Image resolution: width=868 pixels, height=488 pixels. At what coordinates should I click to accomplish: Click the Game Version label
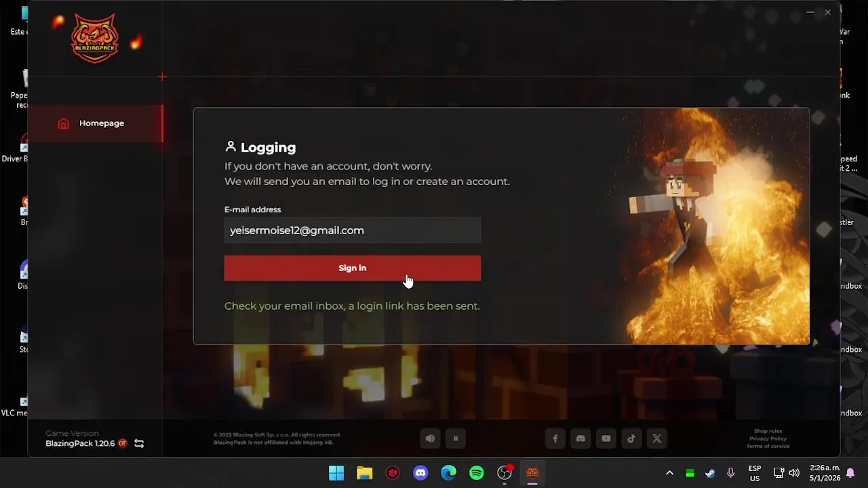point(72,433)
